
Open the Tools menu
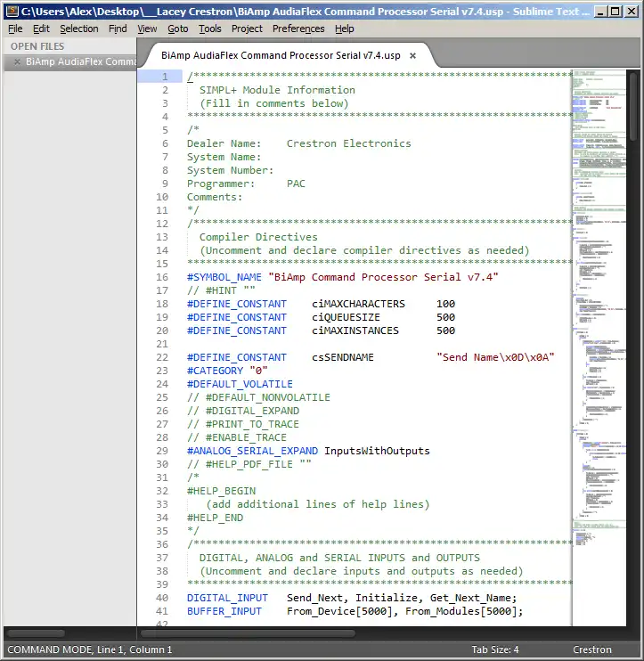[210, 29]
